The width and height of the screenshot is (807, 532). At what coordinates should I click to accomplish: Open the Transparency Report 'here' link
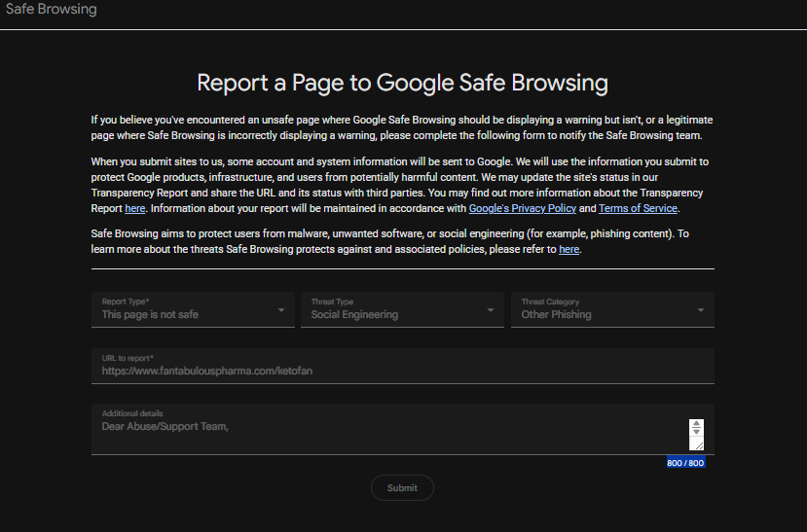(135, 208)
